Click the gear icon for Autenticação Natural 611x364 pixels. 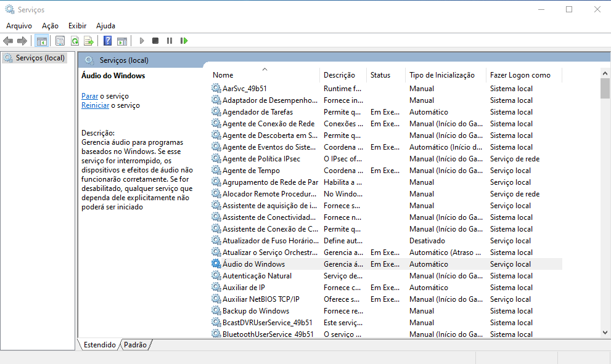216,275
